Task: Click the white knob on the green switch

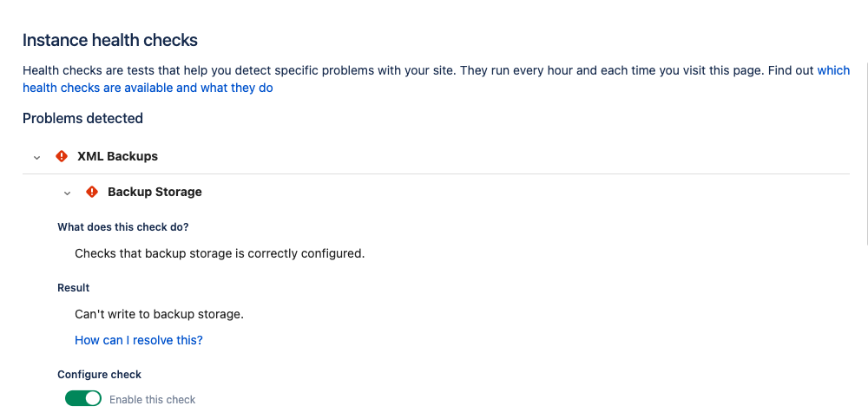Action: pos(93,399)
